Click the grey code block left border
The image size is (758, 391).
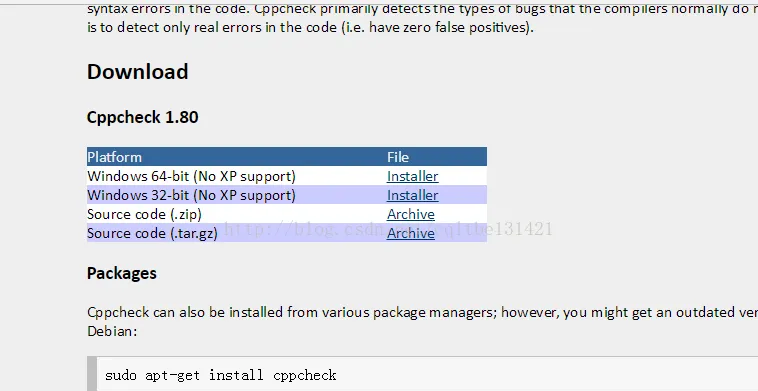click(x=92, y=374)
